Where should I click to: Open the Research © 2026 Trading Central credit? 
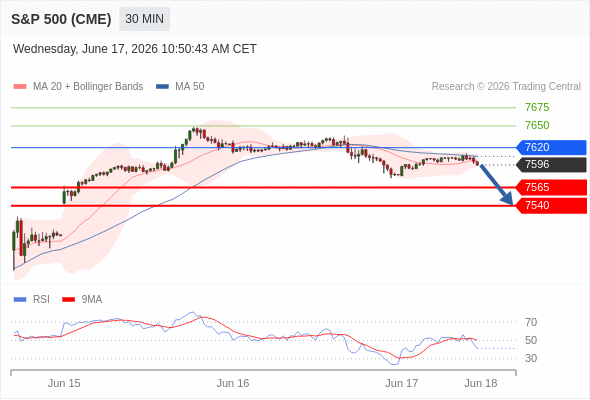click(x=506, y=87)
